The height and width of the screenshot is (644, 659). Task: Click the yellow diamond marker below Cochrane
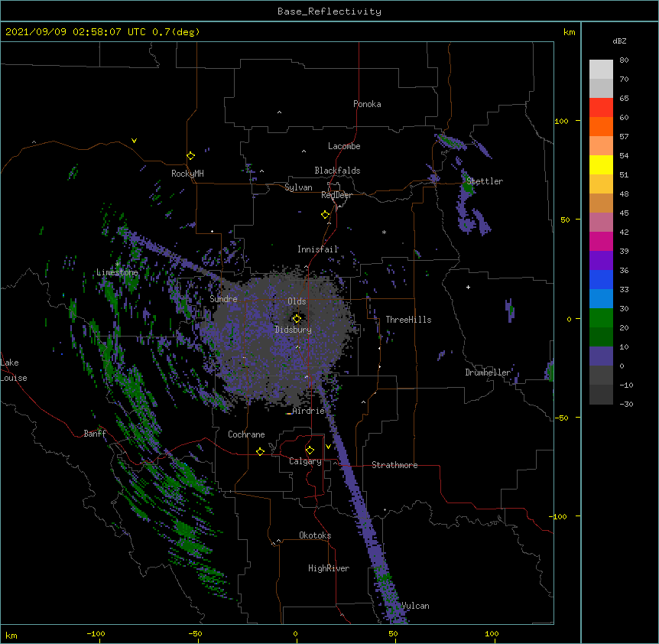pyautogui.click(x=260, y=451)
